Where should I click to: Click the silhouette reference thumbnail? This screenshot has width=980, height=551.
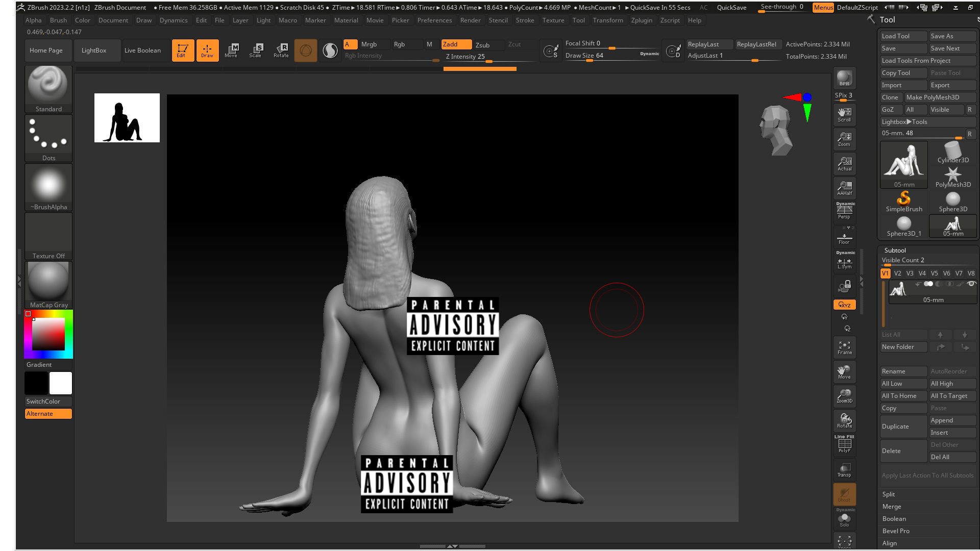pyautogui.click(x=127, y=118)
